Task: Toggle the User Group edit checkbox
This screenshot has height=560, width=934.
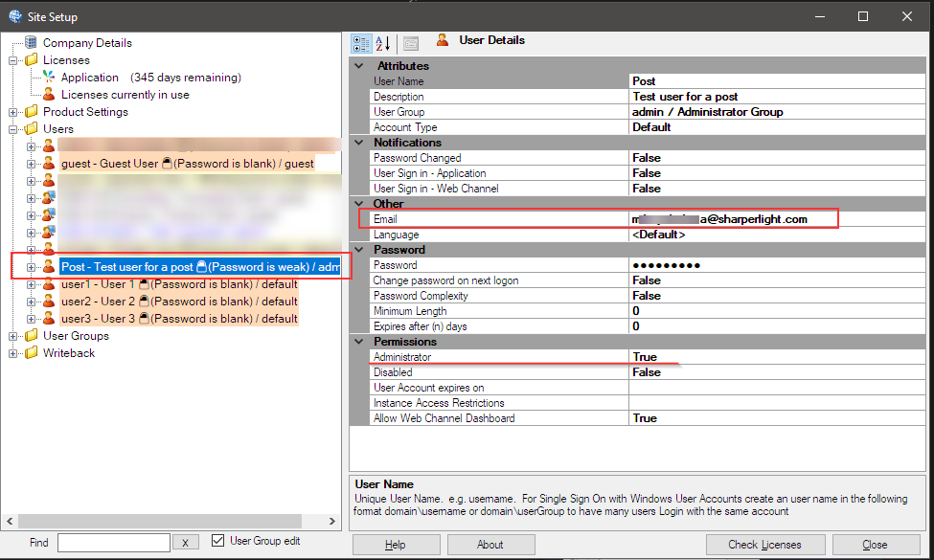Action: pos(218,540)
